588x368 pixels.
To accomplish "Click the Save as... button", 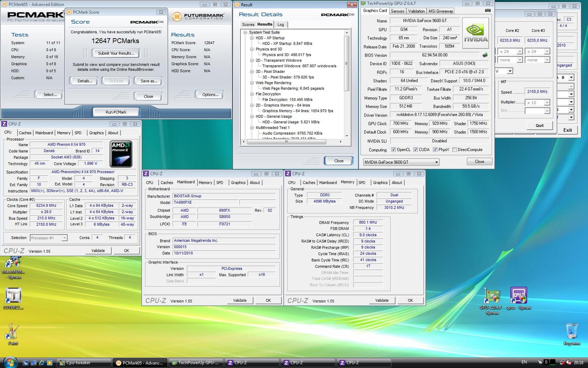I will click(x=149, y=81).
